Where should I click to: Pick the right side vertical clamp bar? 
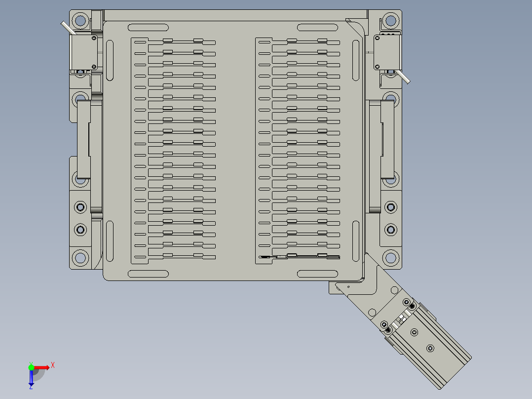387,139
